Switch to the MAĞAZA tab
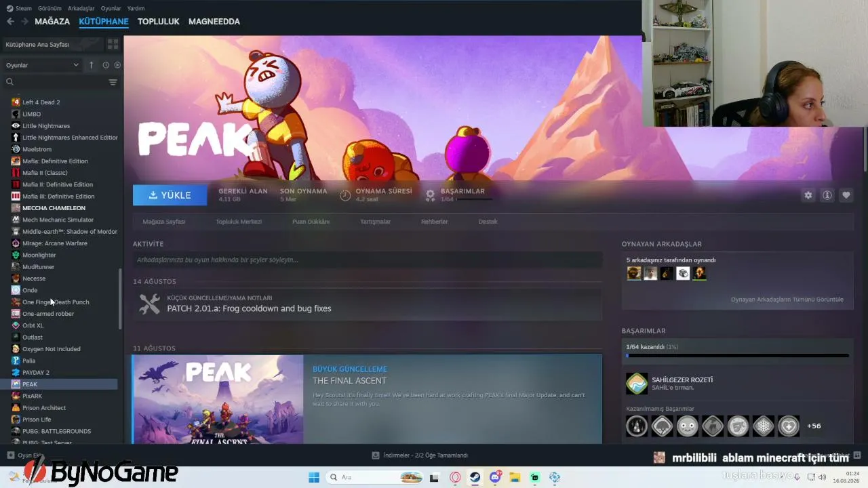This screenshot has height=488, width=868. (52, 22)
